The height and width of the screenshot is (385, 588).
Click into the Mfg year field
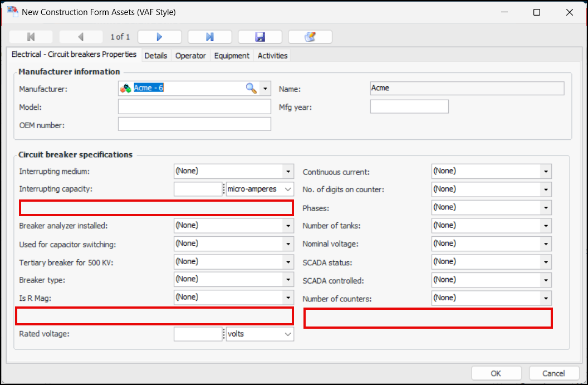[x=409, y=106]
